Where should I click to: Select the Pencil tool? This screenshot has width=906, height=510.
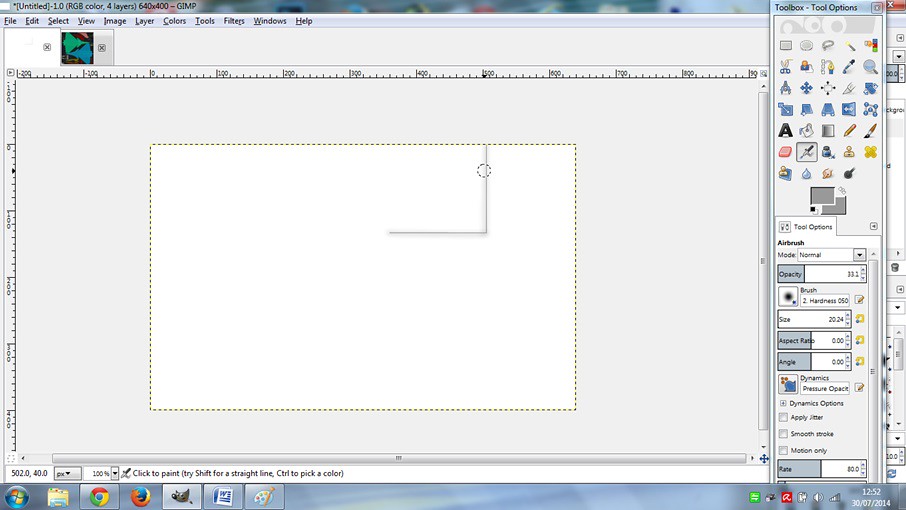point(849,131)
